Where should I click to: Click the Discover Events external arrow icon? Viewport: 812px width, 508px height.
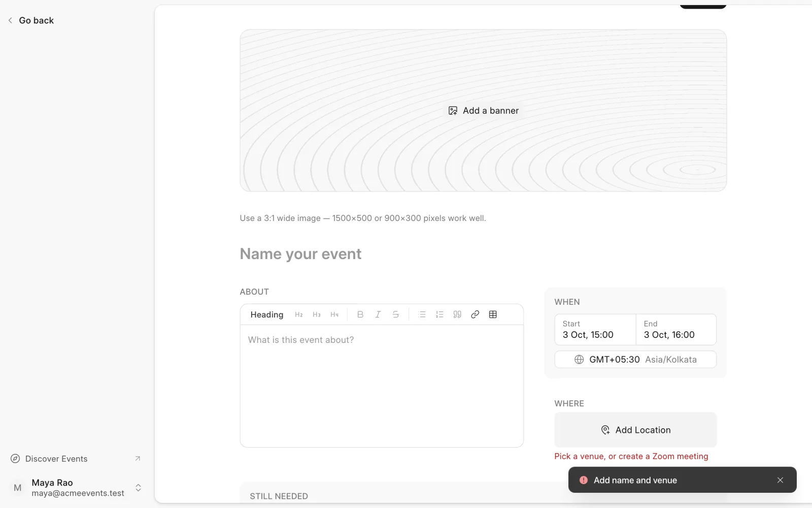click(x=138, y=459)
